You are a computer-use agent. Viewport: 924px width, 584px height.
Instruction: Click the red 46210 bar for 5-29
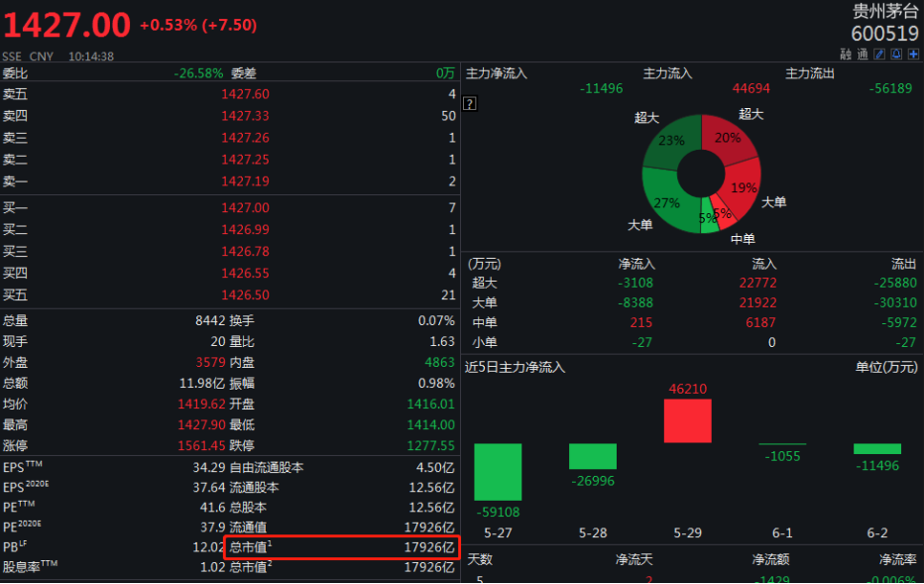pos(688,420)
